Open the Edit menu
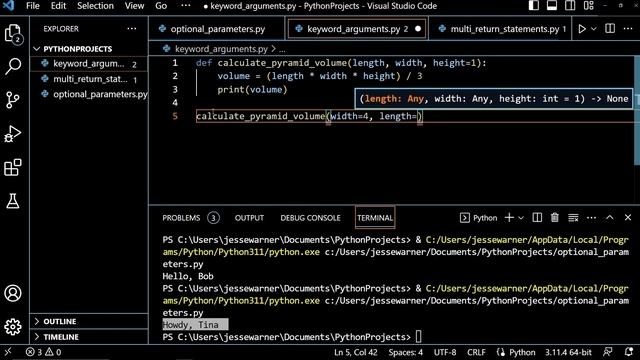 pos(58,6)
